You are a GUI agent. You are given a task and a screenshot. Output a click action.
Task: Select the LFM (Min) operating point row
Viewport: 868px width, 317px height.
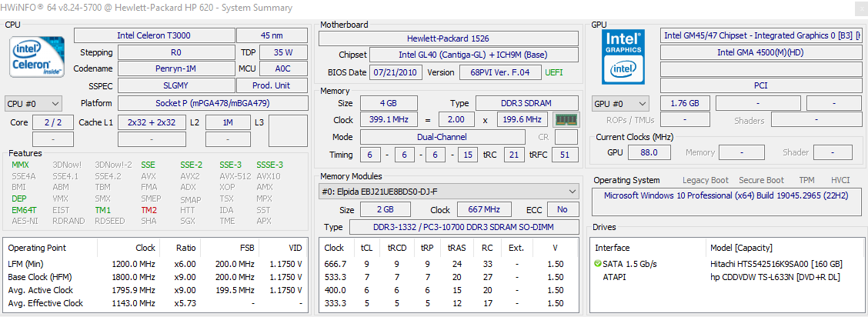154,264
